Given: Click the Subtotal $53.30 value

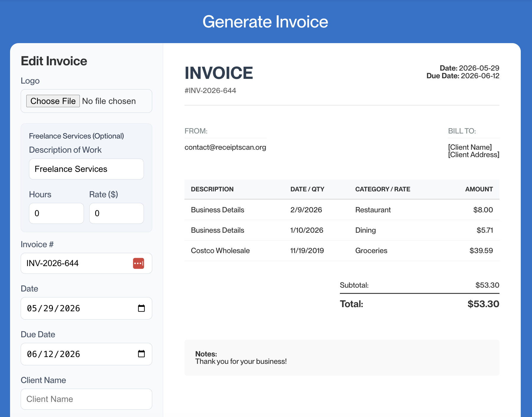Looking at the screenshot, I should tap(487, 285).
